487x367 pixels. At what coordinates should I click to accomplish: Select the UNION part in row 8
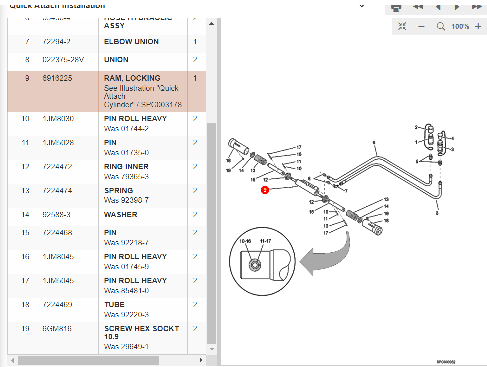click(x=116, y=60)
